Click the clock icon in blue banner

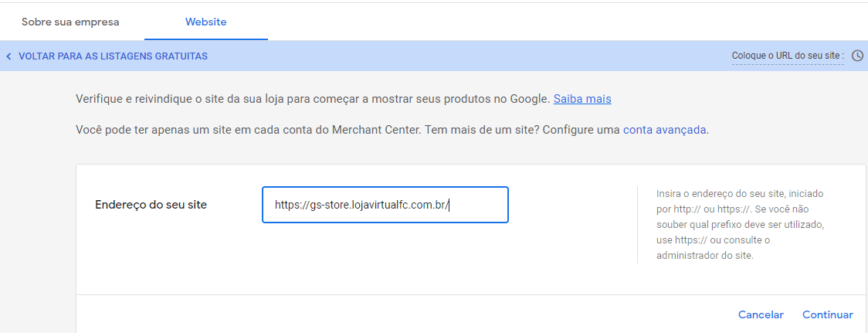coord(857,56)
